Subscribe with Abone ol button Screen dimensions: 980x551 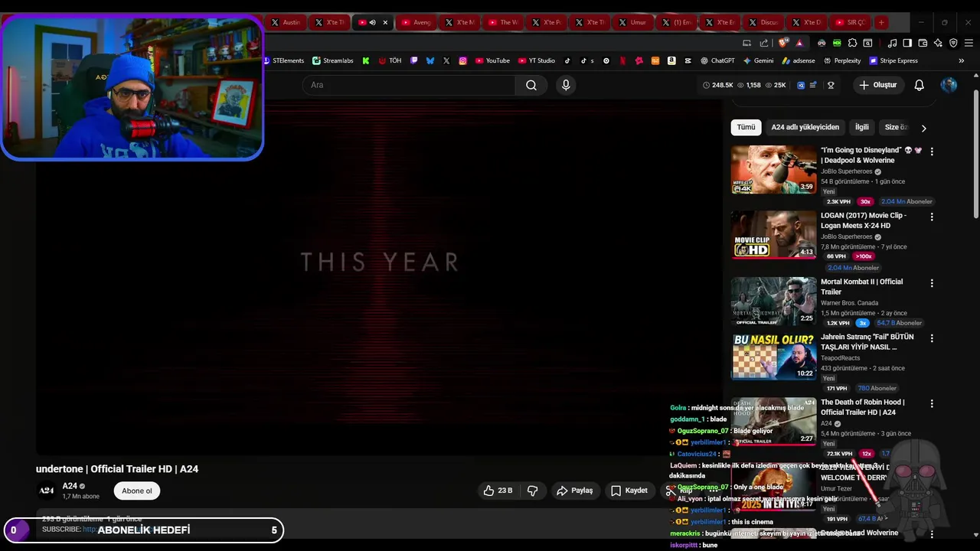(137, 491)
